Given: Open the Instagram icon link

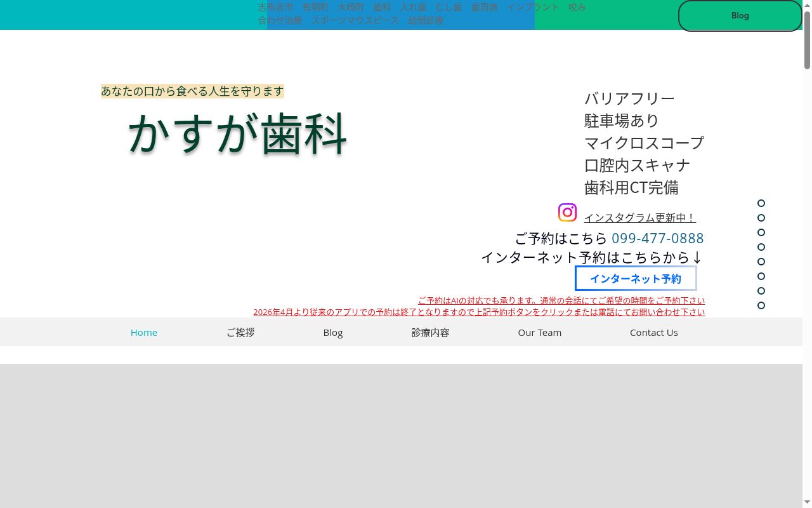Looking at the screenshot, I should (567, 212).
